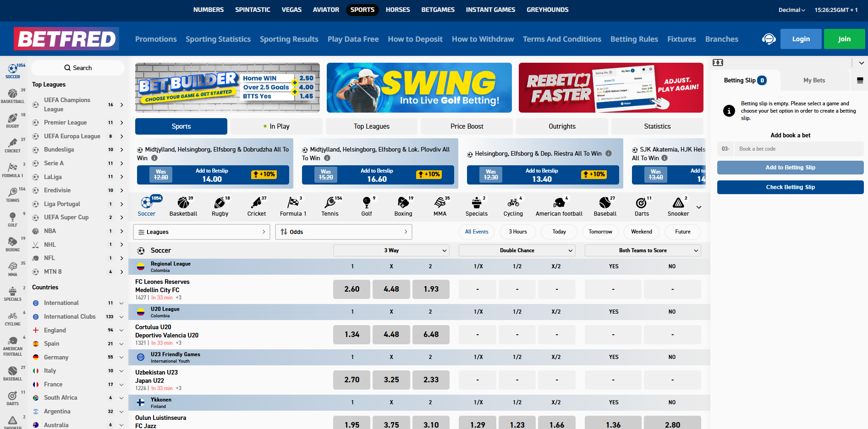This screenshot has height=429, width=868.
Task: Choose Golf in sports carousel
Action: tap(367, 206)
